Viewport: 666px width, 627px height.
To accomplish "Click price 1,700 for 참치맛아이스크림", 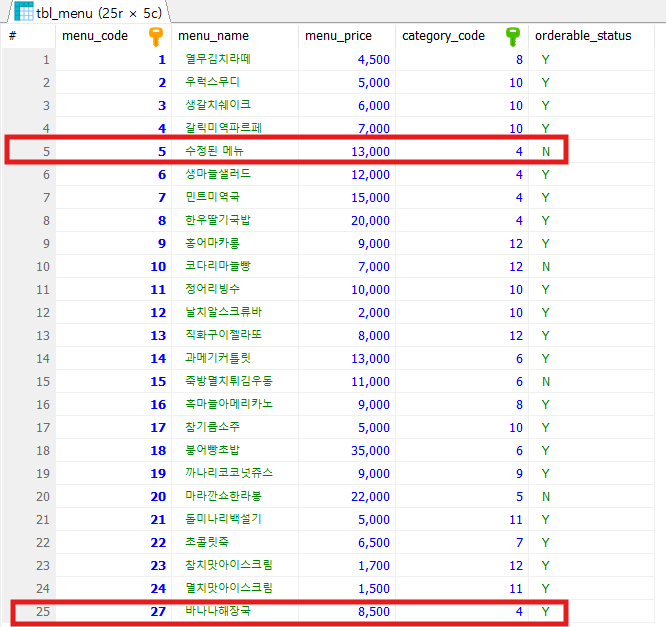I will click(x=374, y=565).
